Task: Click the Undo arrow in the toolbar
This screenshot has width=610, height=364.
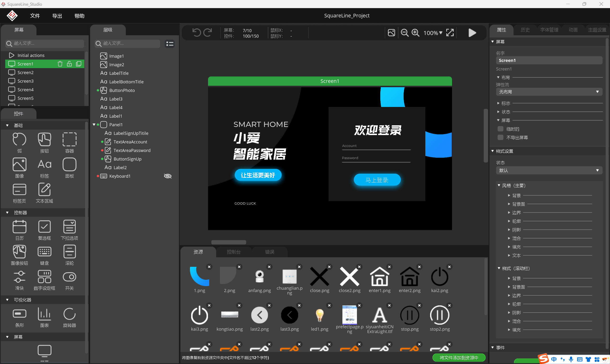Action: [x=197, y=33]
